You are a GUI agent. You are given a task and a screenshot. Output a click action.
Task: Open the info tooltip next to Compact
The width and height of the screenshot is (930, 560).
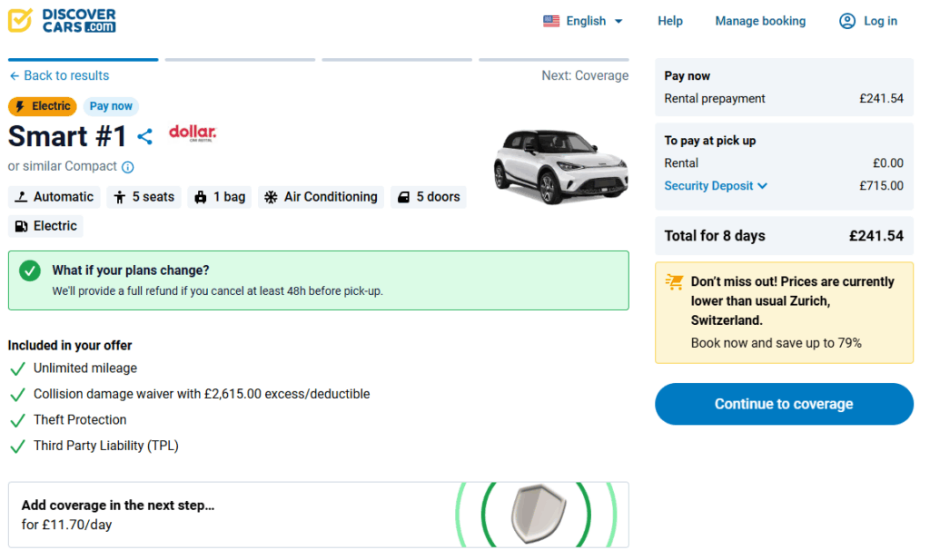127,167
